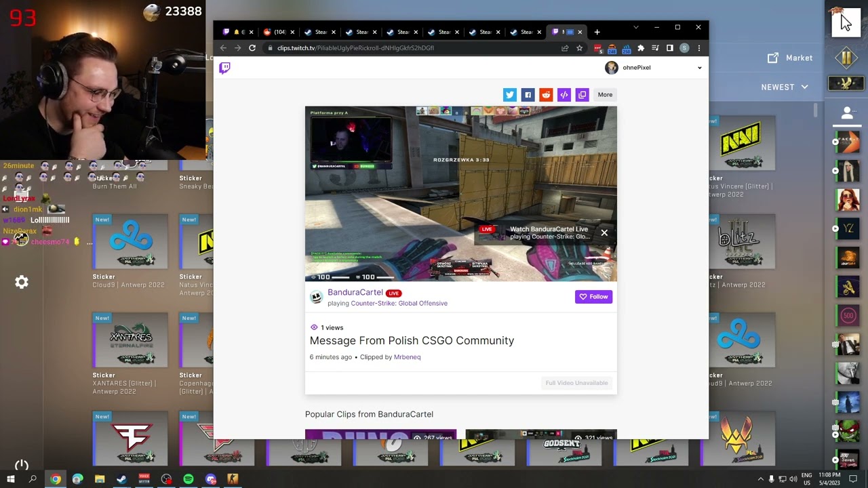Open the 321 views popular clip thumbnail
This screenshot has height=488, width=868.
[541, 434]
